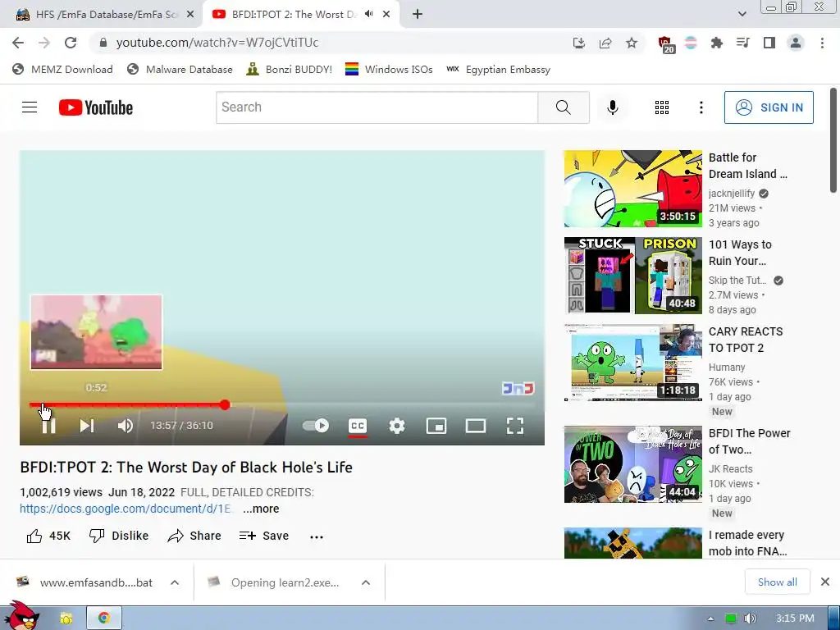Screen dimensions: 840x630
Task: Open the docs.google.com credits link
Action: point(126,509)
